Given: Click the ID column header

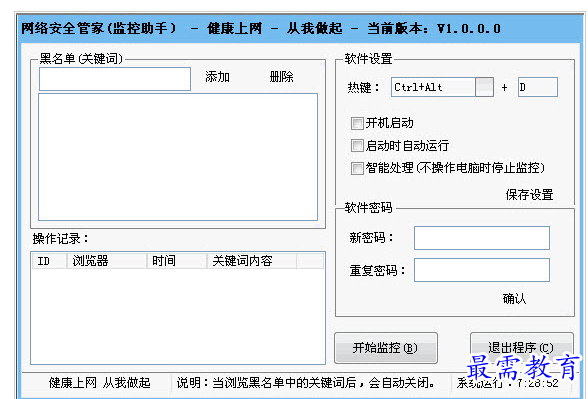Looking at the screenshot, I should coord(50,261).
